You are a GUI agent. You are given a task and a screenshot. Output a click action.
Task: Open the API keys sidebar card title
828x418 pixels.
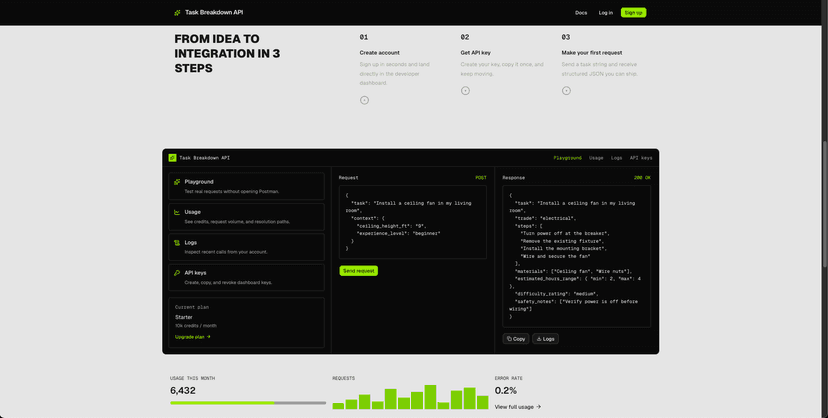pyautogui.click(x=195, y=273)
